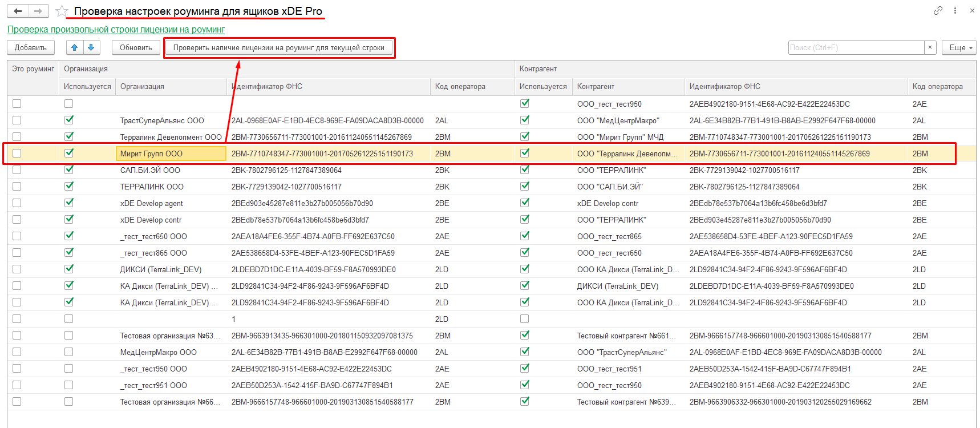Toggle 'Это роуминг' for organization xDE Develop contr
980x428 pixels.
tap(17, 220)
